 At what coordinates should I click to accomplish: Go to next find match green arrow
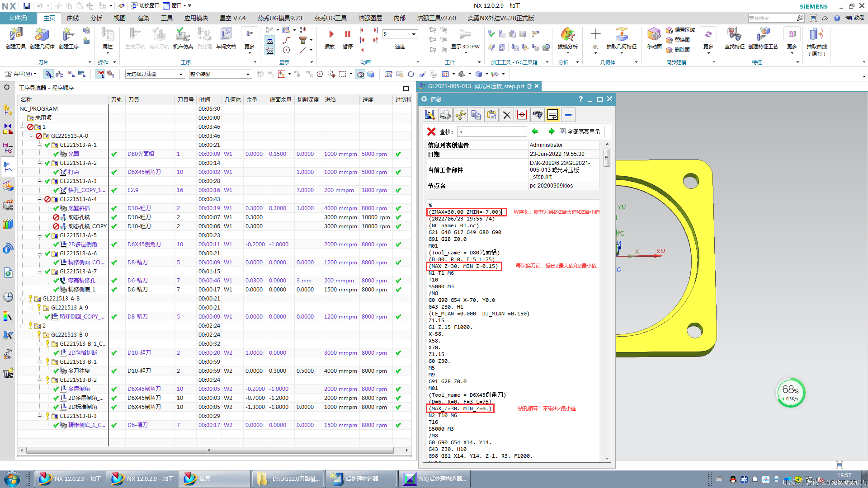point(551,131)
